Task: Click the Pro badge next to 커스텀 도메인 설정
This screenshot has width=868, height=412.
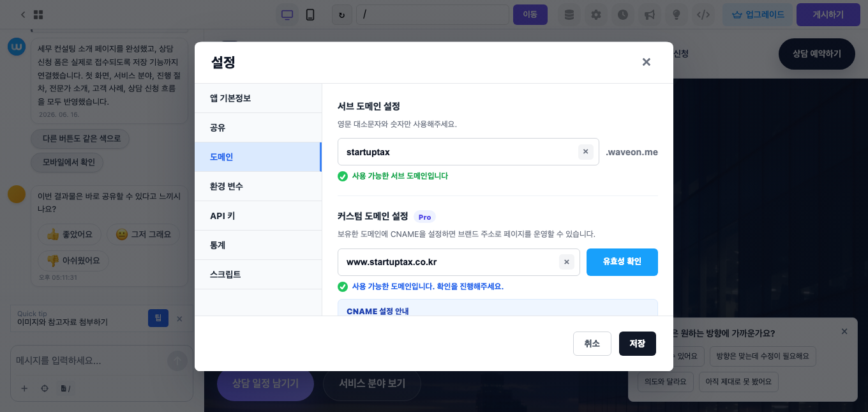Action: (x=424, y=217)
